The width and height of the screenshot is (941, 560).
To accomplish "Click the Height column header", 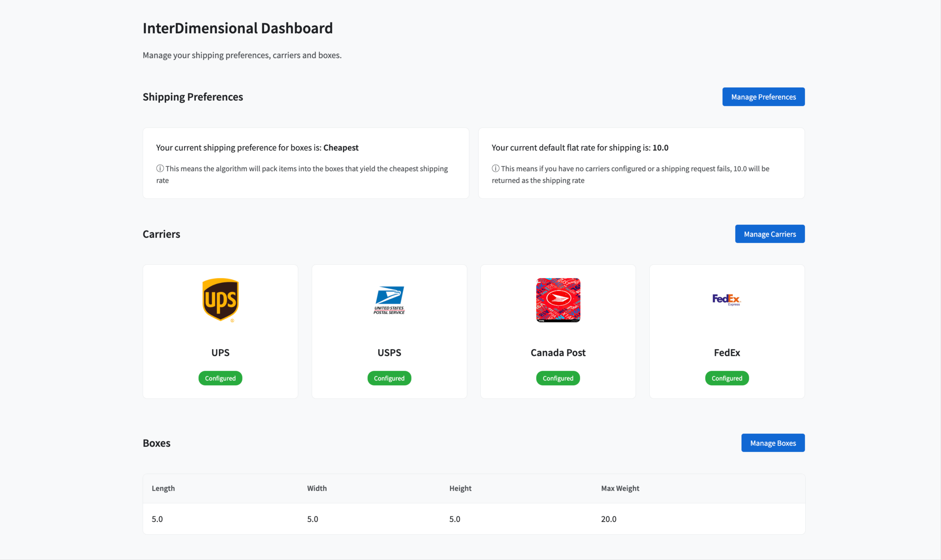I will [460, 488].
